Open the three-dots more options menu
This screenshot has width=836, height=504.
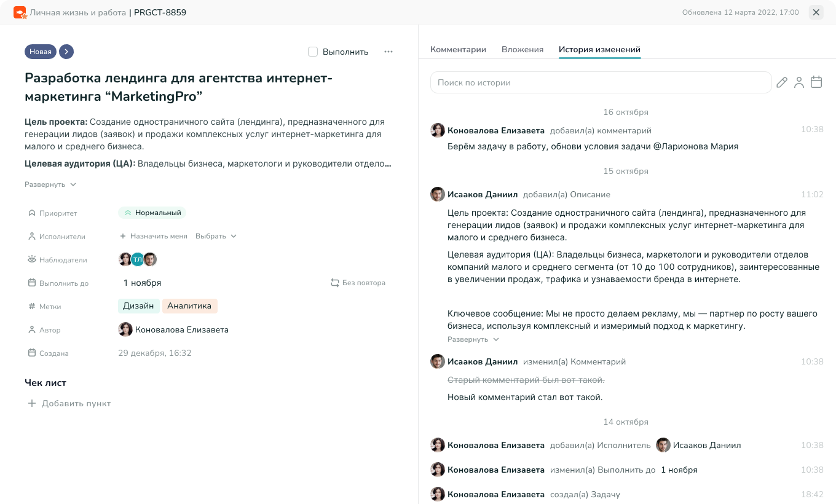pyautogui.click(x=388, y=52)
